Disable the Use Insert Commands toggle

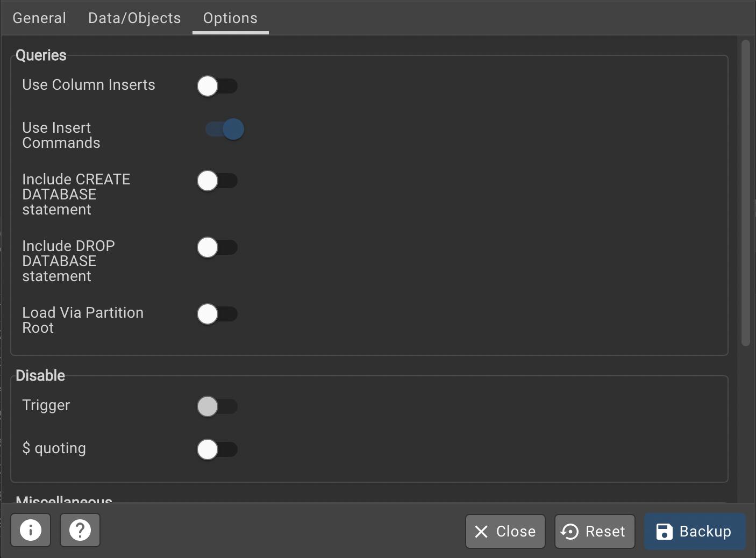(224, 129)
